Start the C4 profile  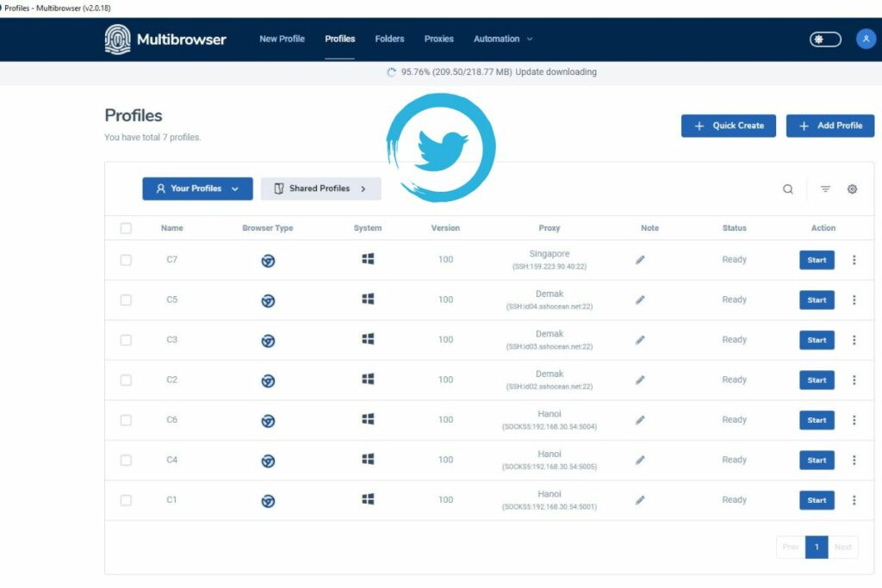817,460
